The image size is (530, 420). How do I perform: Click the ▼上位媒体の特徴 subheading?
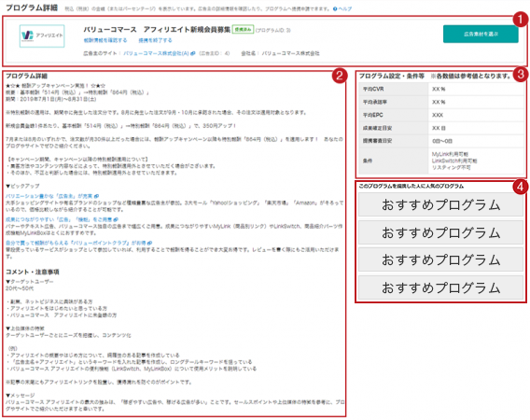click(24, 328)
